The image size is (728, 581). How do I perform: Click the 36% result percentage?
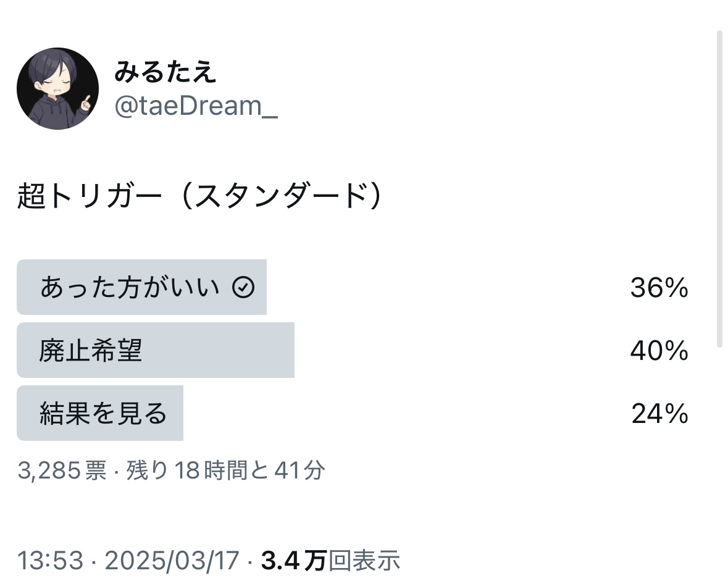point(659,288)
